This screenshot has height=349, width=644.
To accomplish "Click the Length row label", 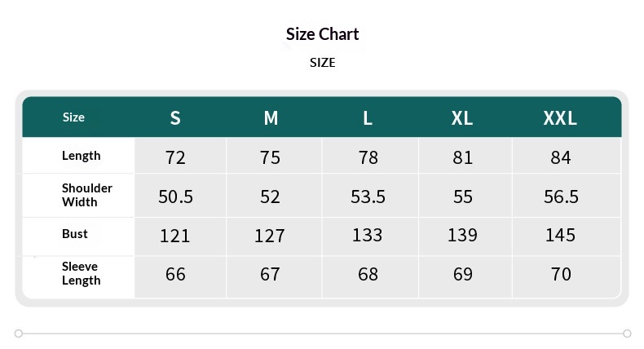I will [x=81, y=156].
